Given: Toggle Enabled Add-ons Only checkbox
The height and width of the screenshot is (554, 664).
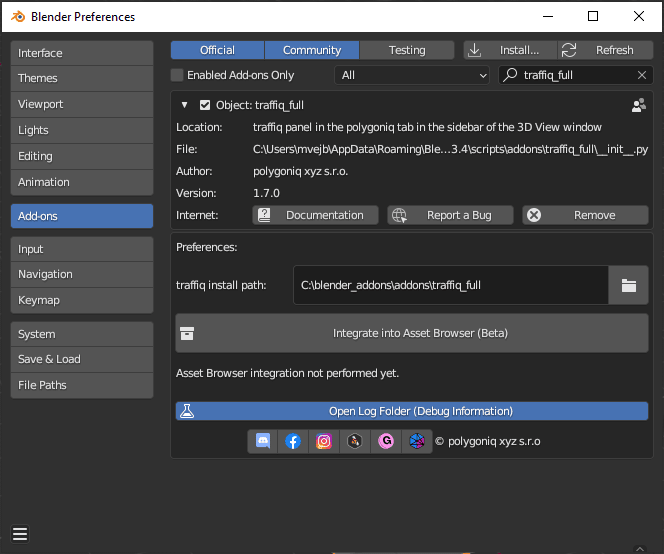Looking at the screenshot, I should click(x=177, y=75).
